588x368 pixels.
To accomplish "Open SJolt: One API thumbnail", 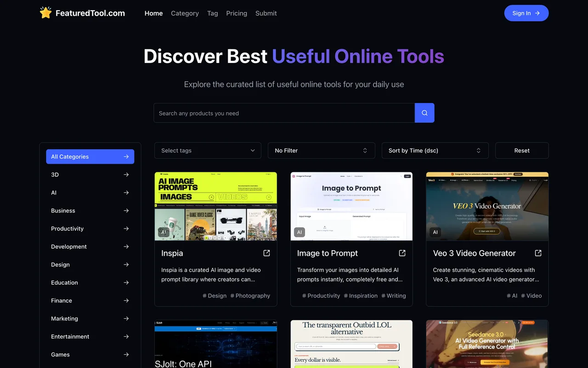I will (x=216, y=344).
